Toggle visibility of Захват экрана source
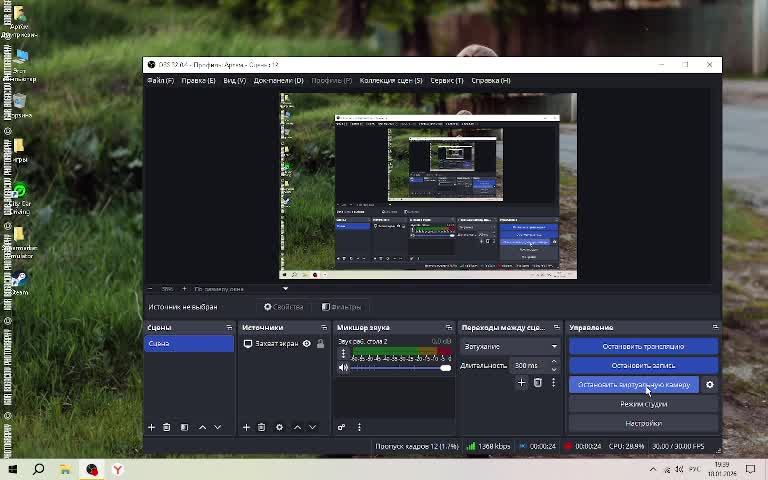 [x=307, y=344]
